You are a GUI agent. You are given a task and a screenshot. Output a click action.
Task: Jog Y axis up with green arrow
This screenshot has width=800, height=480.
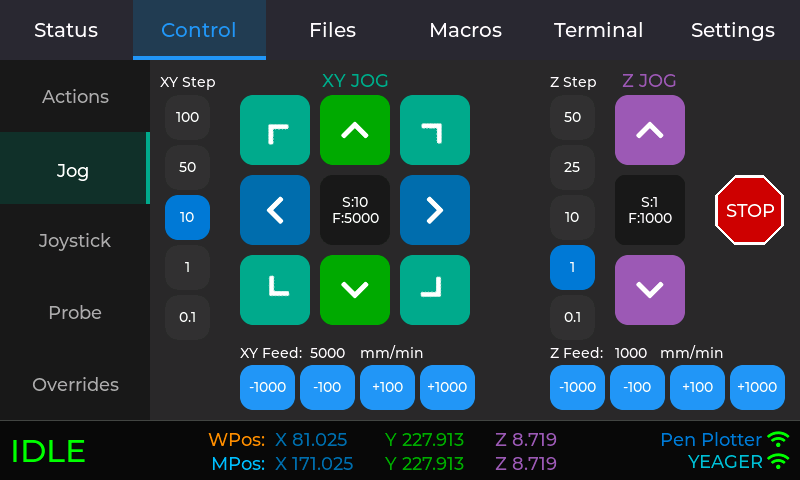pos(355,130)
